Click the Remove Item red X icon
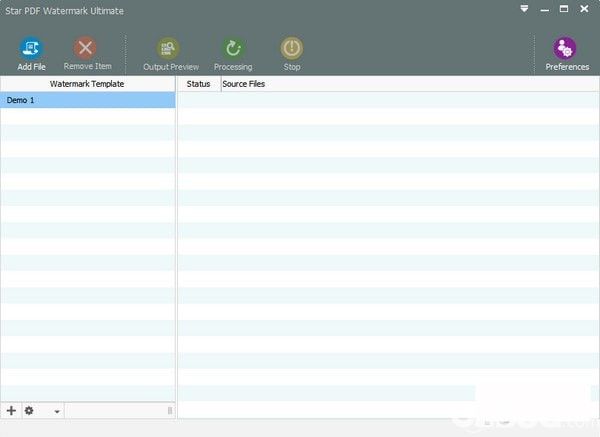Viewport: 600px width, 437px height. pos(85,48)
